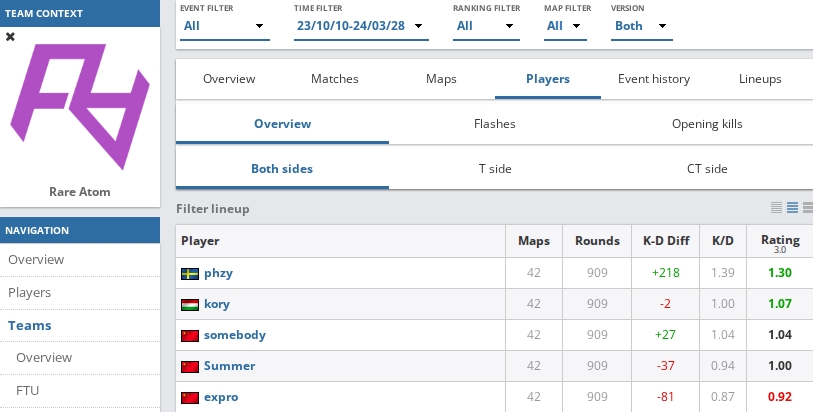Switch to the CT side tab

point(707,169)
